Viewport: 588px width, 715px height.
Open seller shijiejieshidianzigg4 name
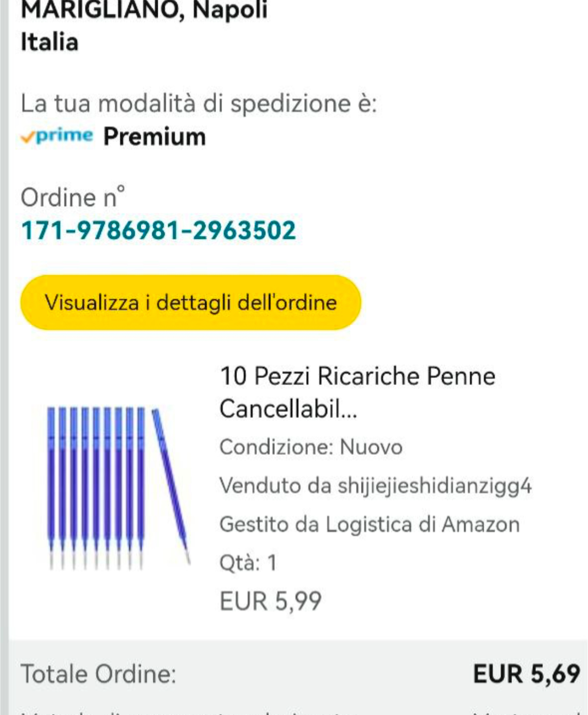click(x=434, y=485)
